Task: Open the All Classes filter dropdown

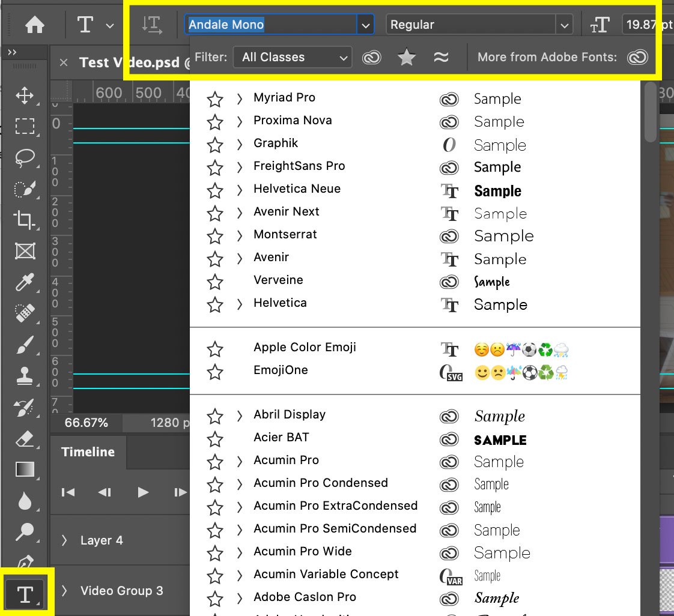Action: click(293, 57)
